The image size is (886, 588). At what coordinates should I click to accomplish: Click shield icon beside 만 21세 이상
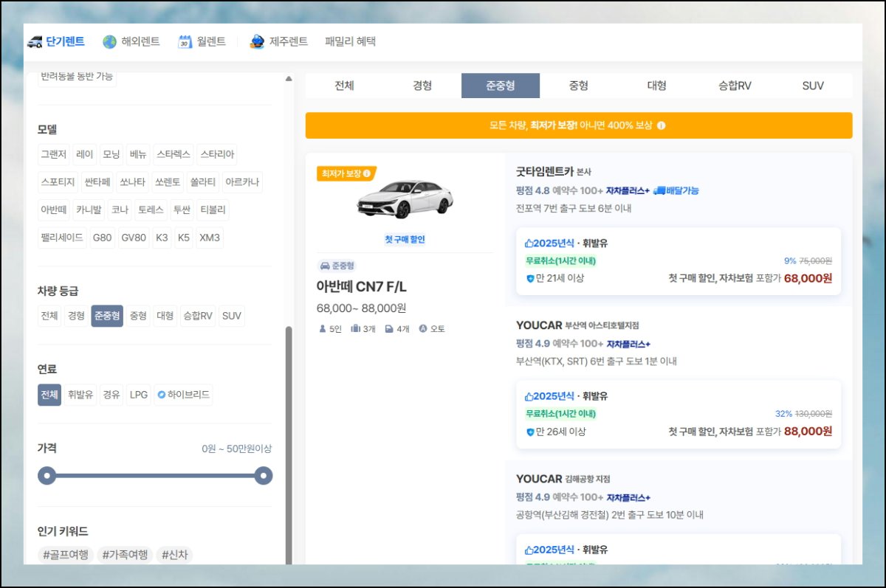(x=529, y=279)
